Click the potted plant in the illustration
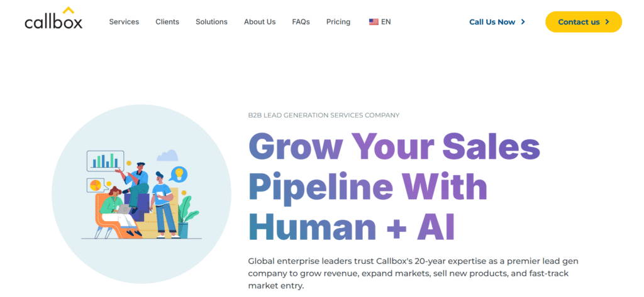The height and width of the screenshot is (297, 644). pos(186,217)
